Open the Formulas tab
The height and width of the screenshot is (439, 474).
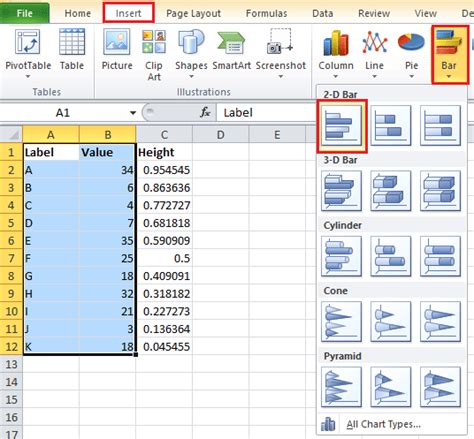(266, 13)
